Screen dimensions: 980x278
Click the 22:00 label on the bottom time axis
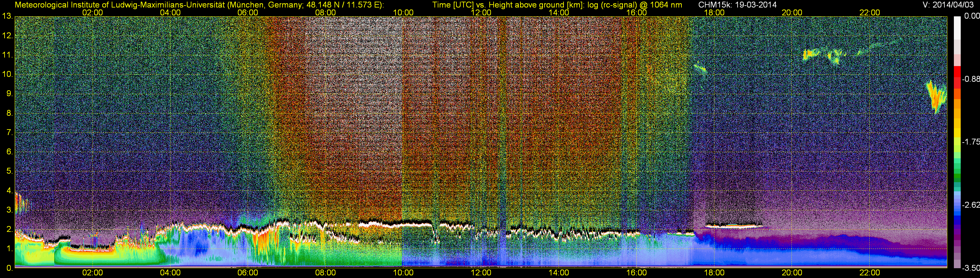[x=870, y=273]
